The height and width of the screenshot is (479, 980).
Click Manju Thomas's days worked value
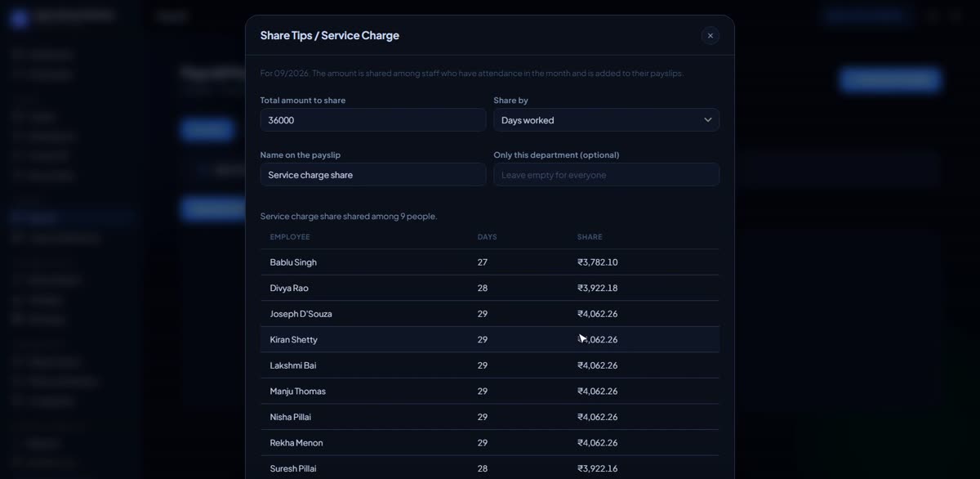[483, 392]
